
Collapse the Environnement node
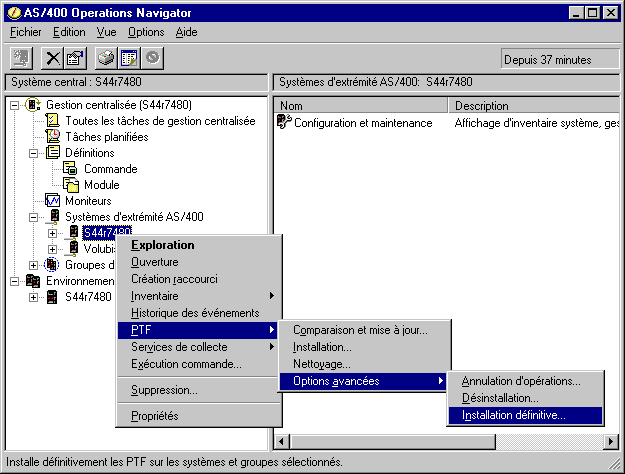pos(14,281)
